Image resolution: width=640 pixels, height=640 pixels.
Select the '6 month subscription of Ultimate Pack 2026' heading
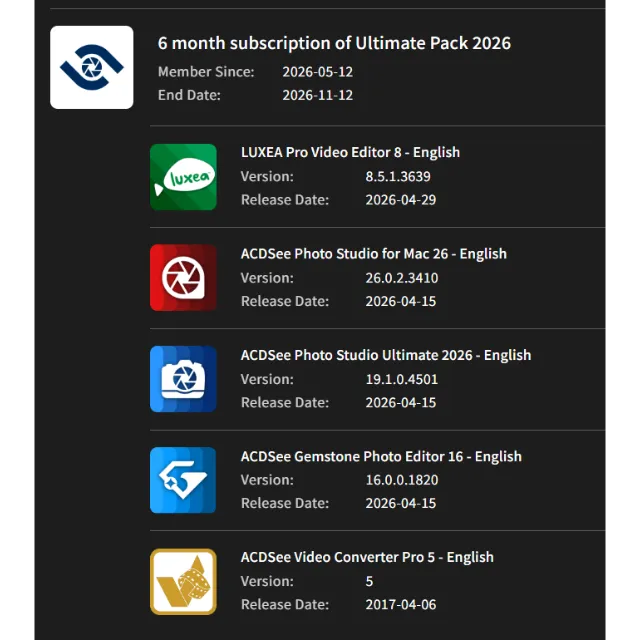(x=334, y=43)
